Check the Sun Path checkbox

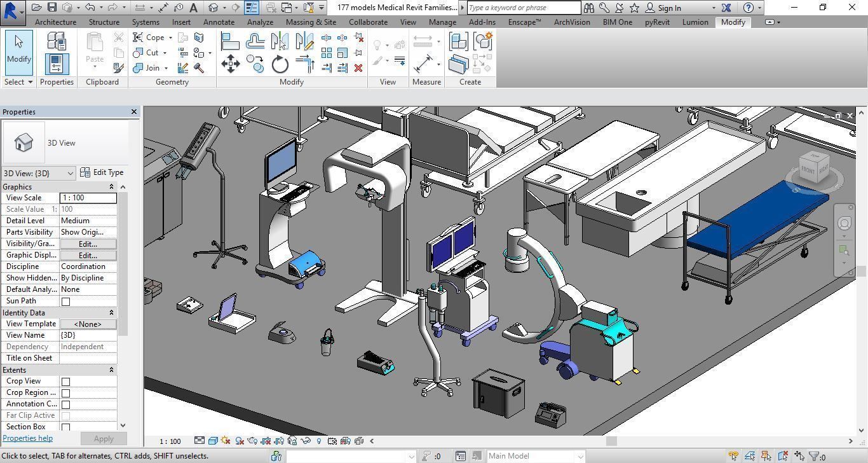coord(66,301)
